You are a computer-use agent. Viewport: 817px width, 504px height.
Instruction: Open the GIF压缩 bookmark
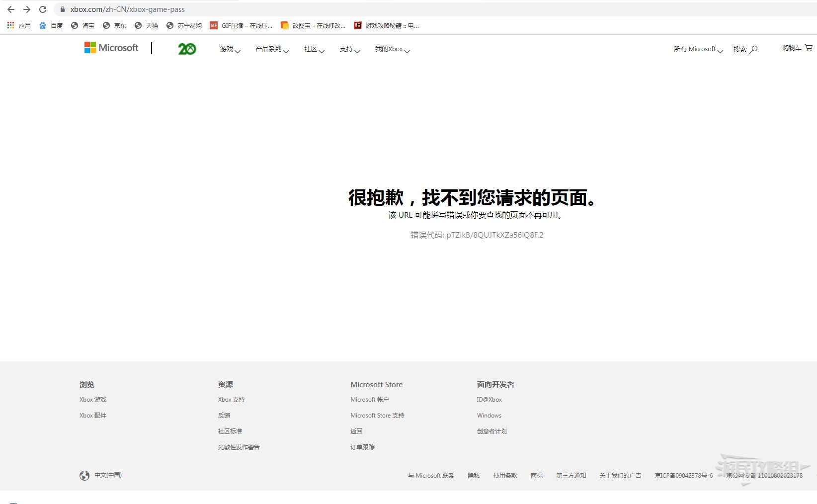[x=241, y=25]
